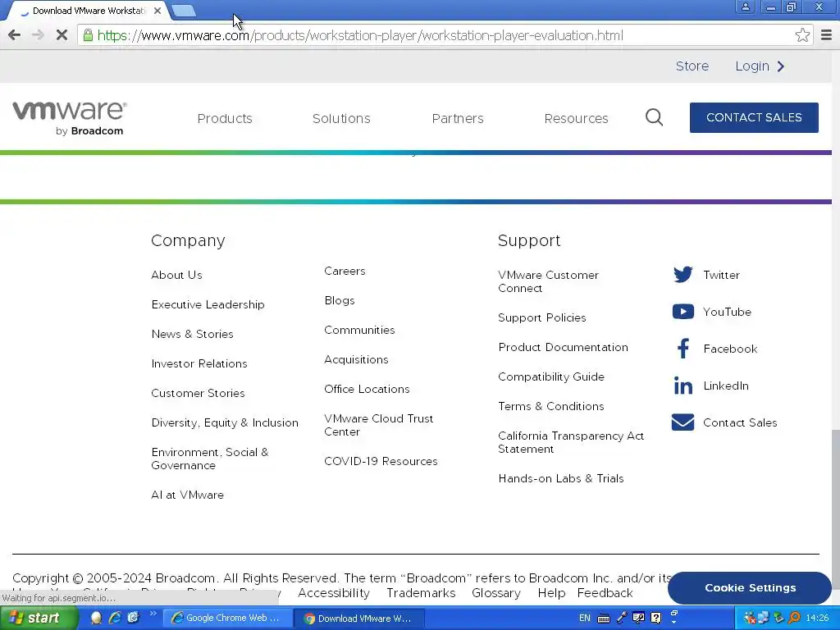Image resolution: width=840 pixels, height=630 pixels.
Task: Open the Acquisitions link
Action: tap(356, 359)
